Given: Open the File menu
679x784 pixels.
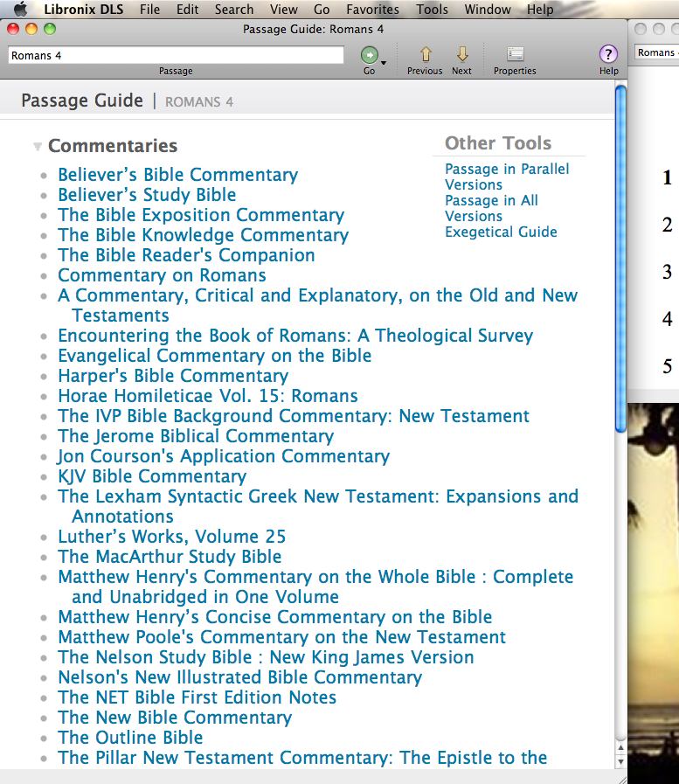Looking at the screenshot, I should tap(150, 9).
